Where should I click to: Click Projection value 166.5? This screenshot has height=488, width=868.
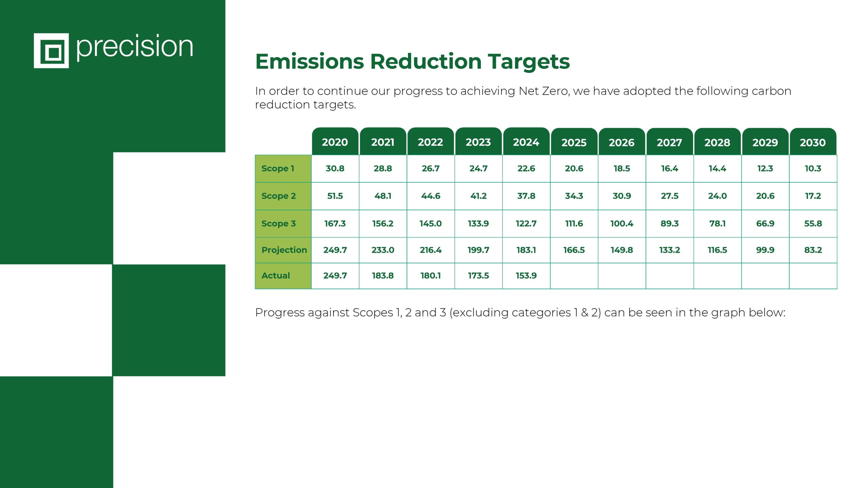574,250
